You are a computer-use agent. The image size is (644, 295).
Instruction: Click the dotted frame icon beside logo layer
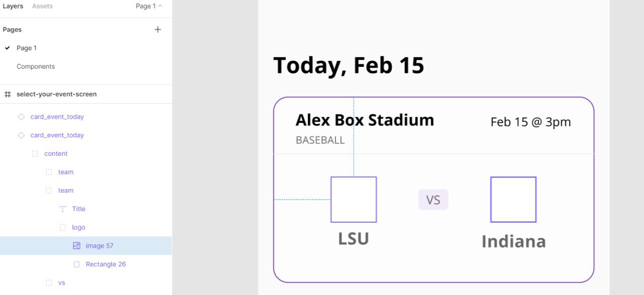pos(62,227)
